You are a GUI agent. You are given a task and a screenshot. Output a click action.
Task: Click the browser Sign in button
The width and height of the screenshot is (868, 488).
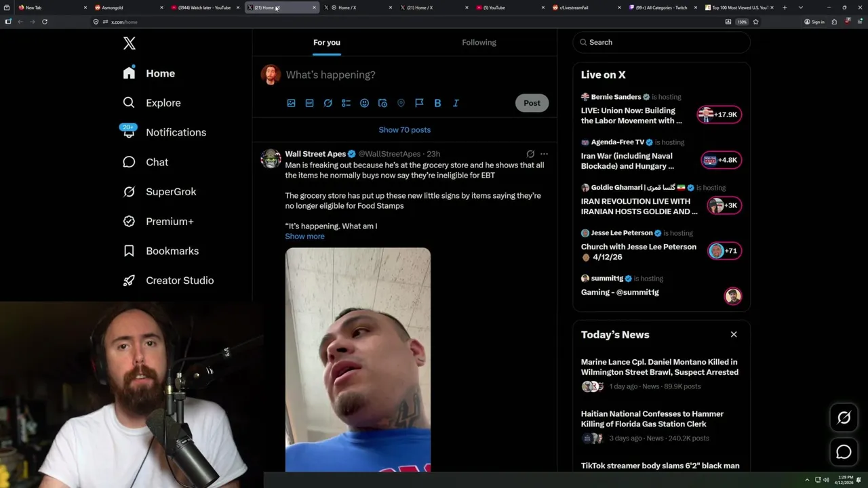[x=814, y=22]
